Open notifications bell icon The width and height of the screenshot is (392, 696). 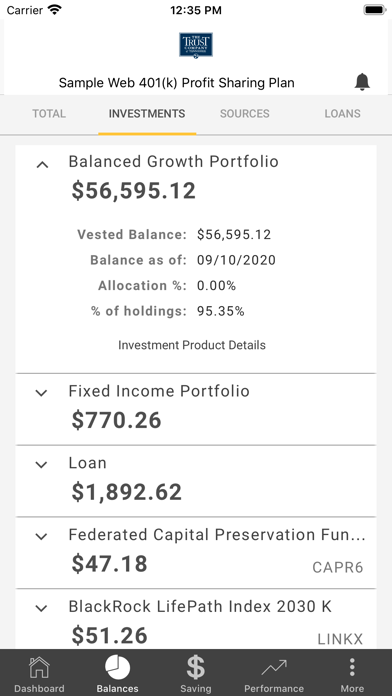tap(362, 82)
